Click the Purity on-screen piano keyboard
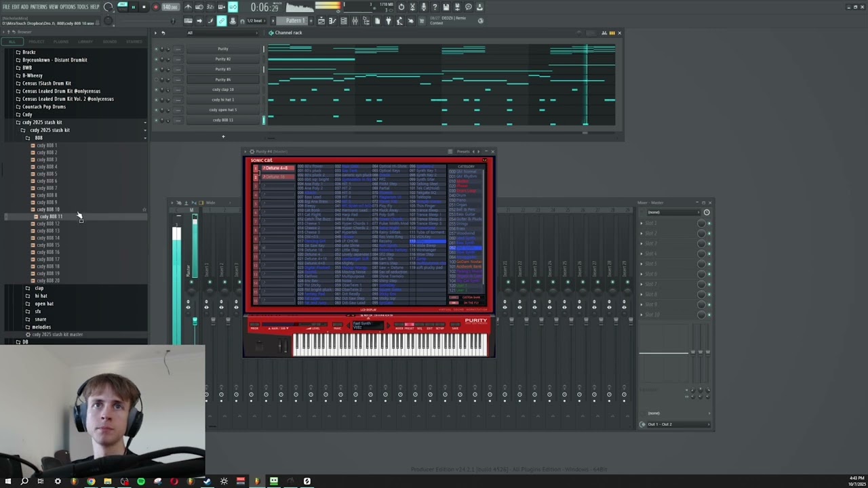 pos(390,344)
